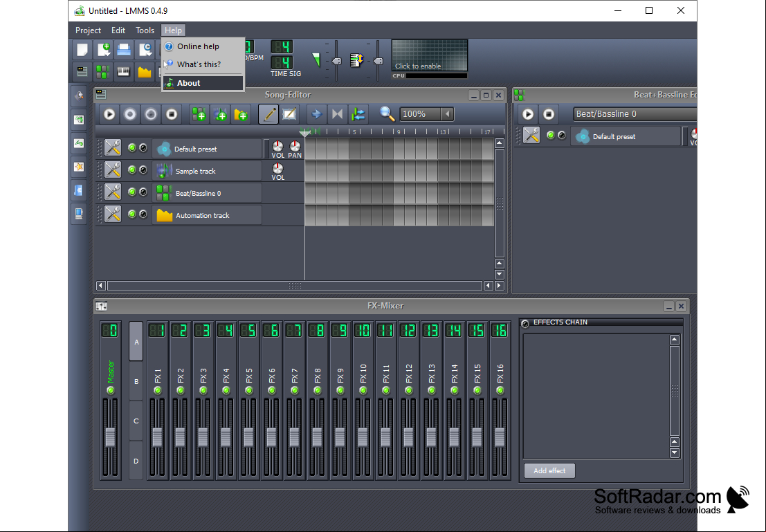Click the master volume slider in toolbar
This screenshot has height=532, width=766.
point(336,61)
